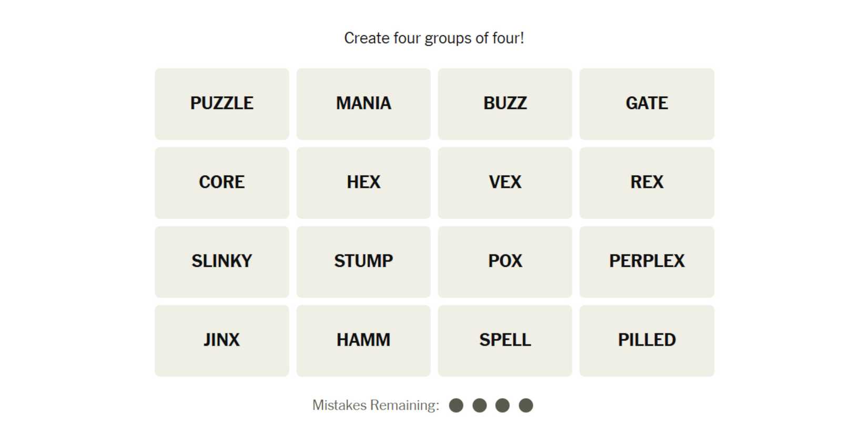Select the STUMP tile
The width and height of the screenshot is (868, 434).
363,261
